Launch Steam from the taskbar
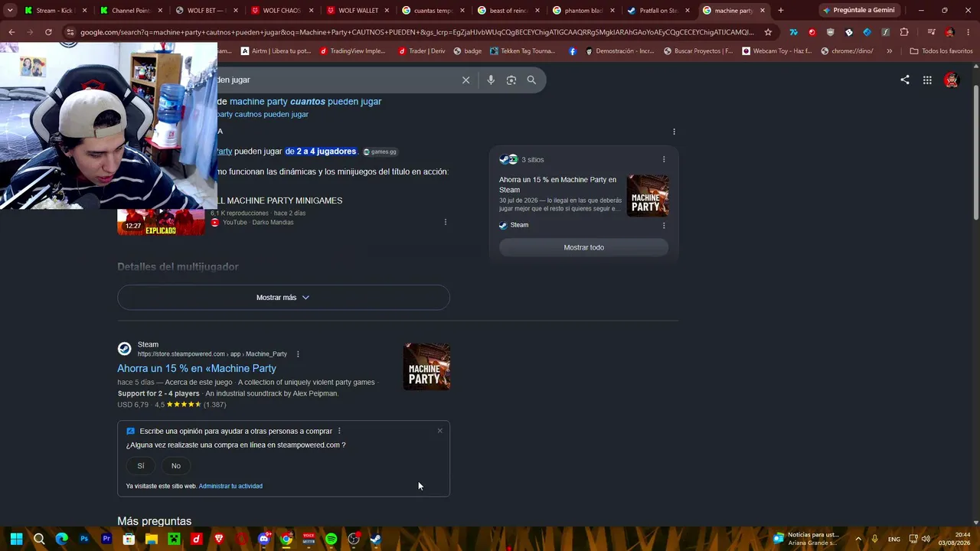The height and width of the screenshot is (551, 980). (375, 539)
